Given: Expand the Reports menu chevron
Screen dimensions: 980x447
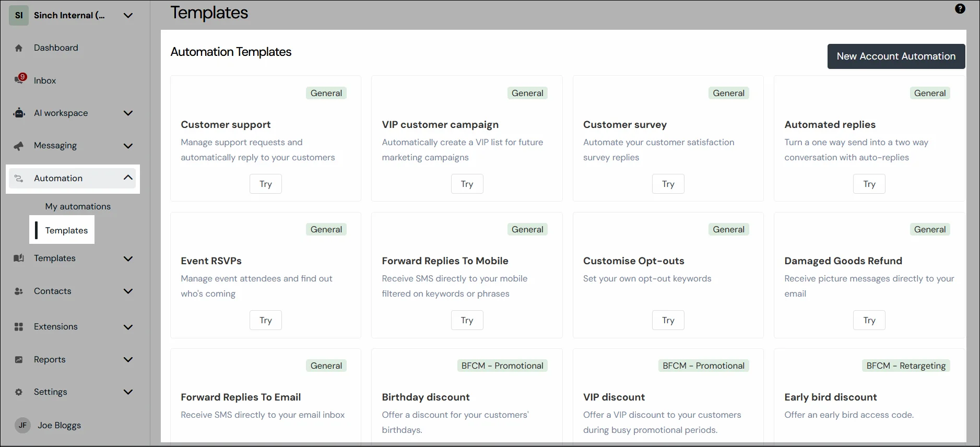Looking at the screenshot, I should 128,360.
